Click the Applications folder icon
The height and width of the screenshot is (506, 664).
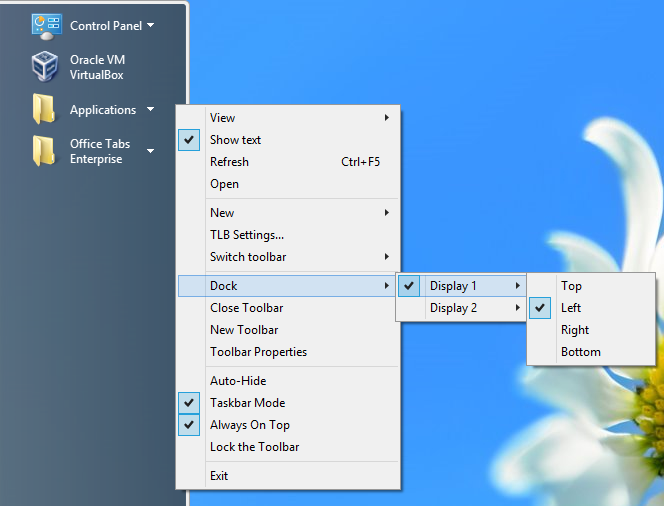tap(44, 109)
